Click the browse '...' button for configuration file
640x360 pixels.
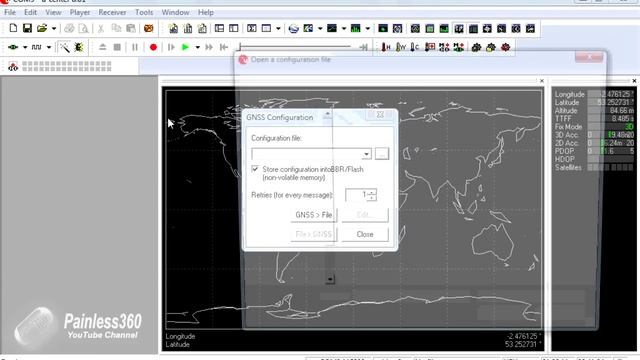[x=382, y=154]
